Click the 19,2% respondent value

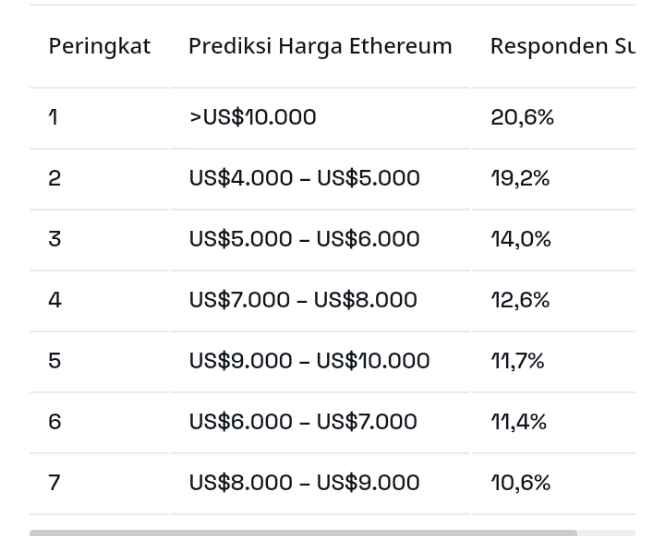520,179
